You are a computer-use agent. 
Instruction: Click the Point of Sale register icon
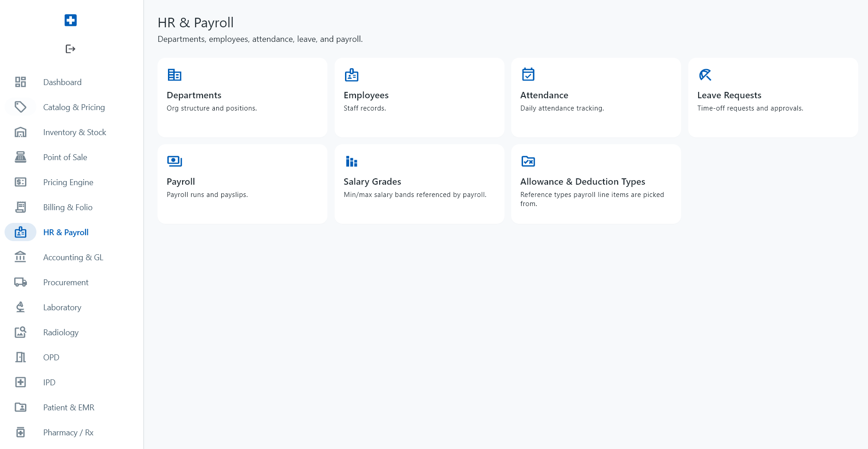pyautogui.click(x=20, y=157)
